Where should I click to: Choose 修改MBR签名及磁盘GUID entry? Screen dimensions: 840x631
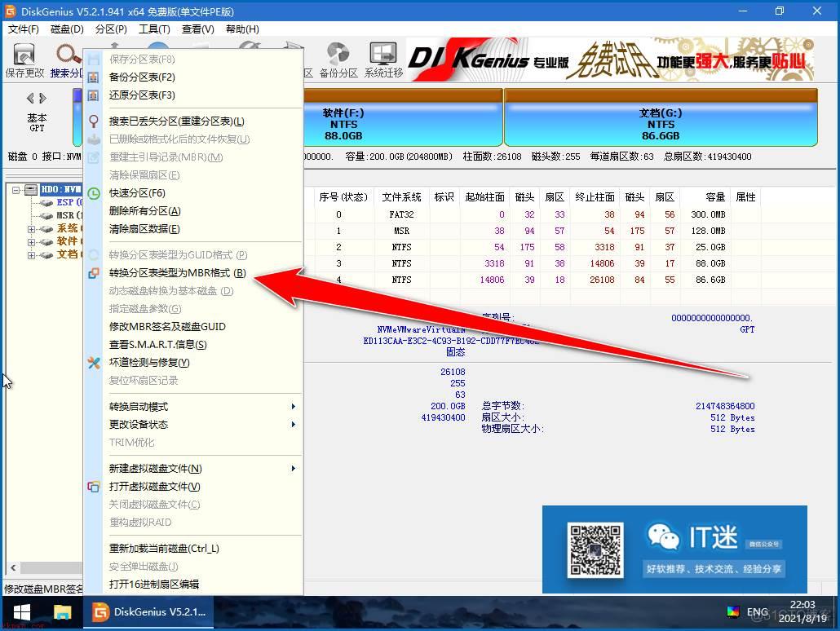pos(167,327)
